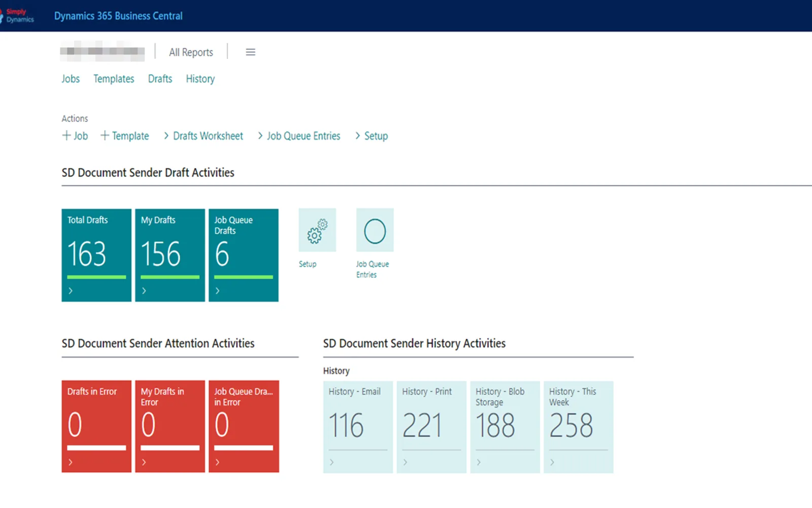Click the plus icon for new Template

(x=105, y=136)
